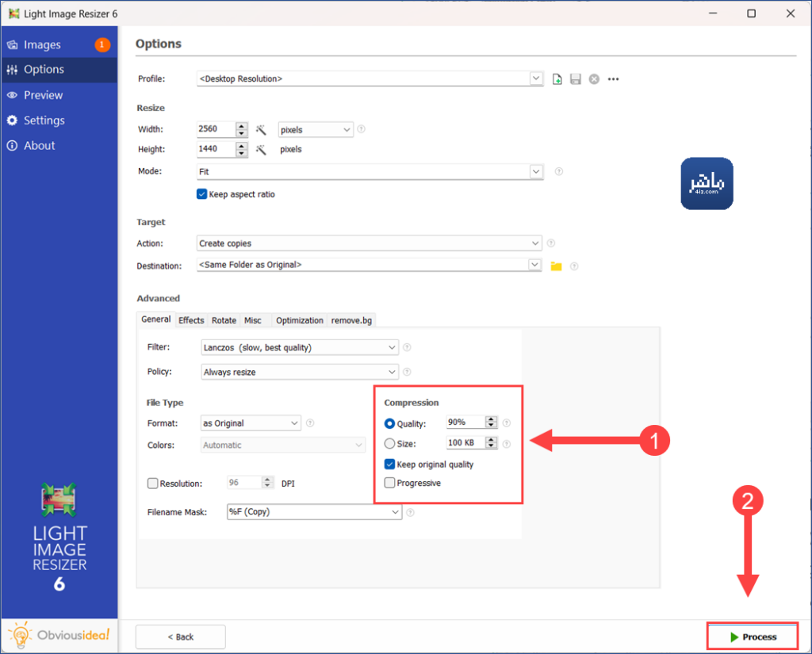Show help for compression Size
This screenshot has width=812, height=654.
tap(507, 444)
